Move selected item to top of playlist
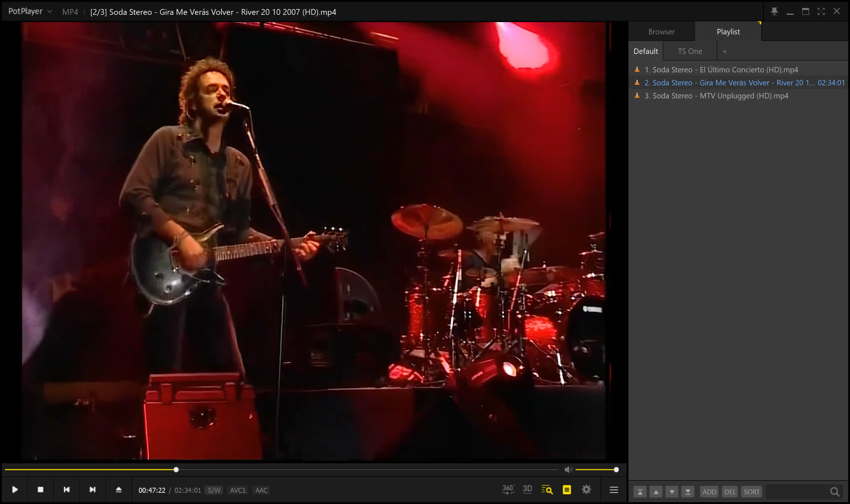 [x=640, y=492]
